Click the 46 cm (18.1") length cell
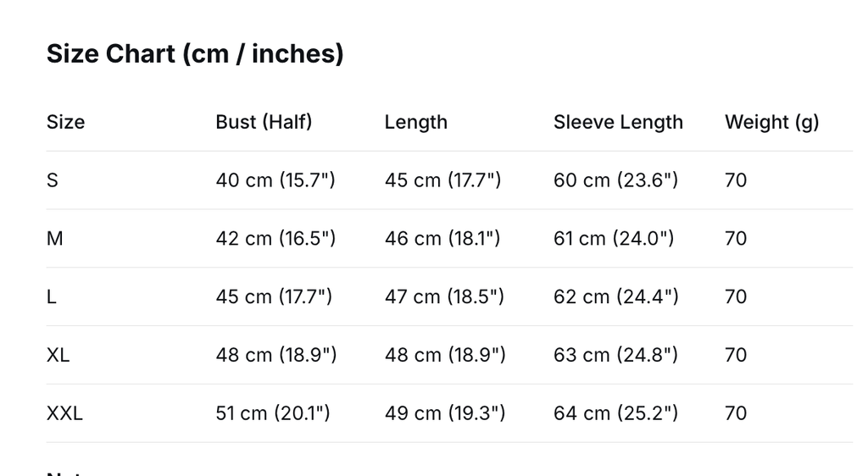 coord(442,239)
